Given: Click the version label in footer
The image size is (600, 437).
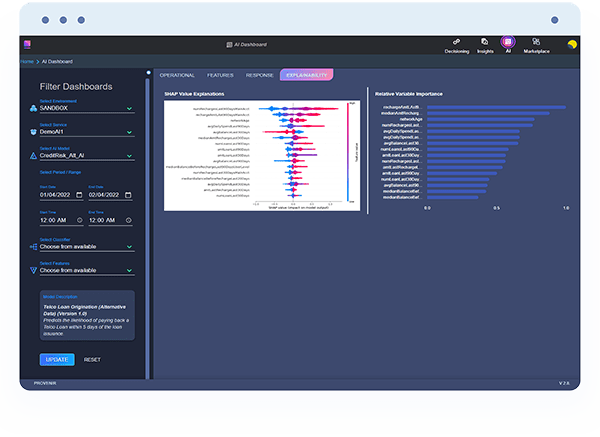Looking at the screenshot, I should pyautogui.click(x=564, y=383).
